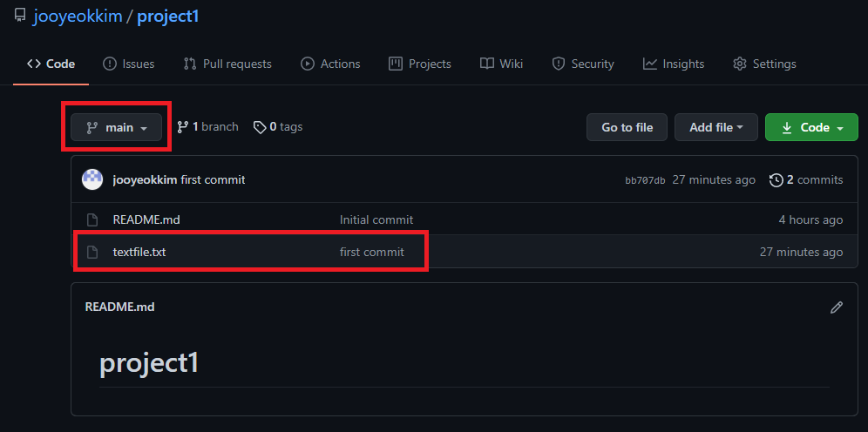This screenshot has height=432, width=868.
Task: Go to the Actions tab
Action: click(x=330, y=64)
